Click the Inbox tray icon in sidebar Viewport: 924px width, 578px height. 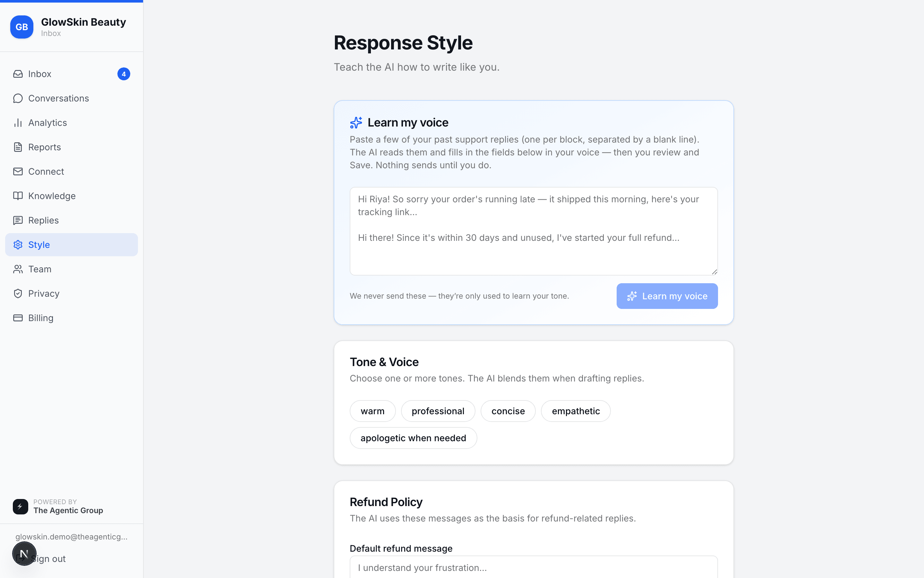coord(18,74)
